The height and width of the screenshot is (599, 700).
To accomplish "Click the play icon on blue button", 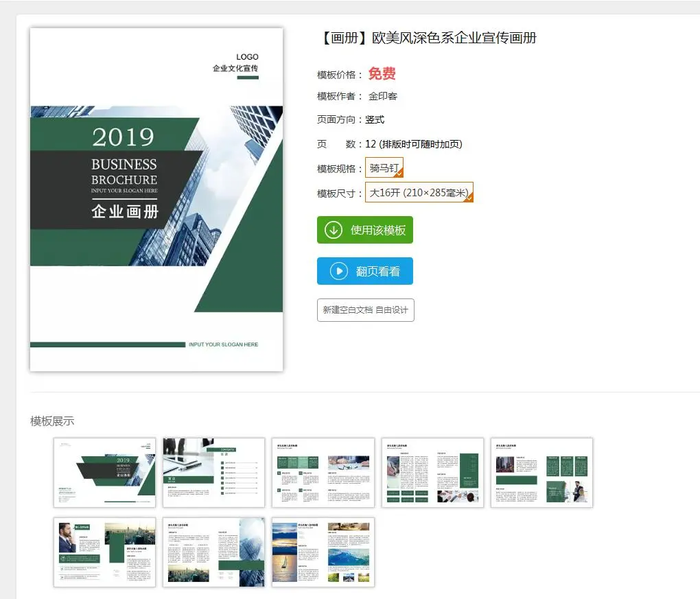I will [x=339, y=271].
